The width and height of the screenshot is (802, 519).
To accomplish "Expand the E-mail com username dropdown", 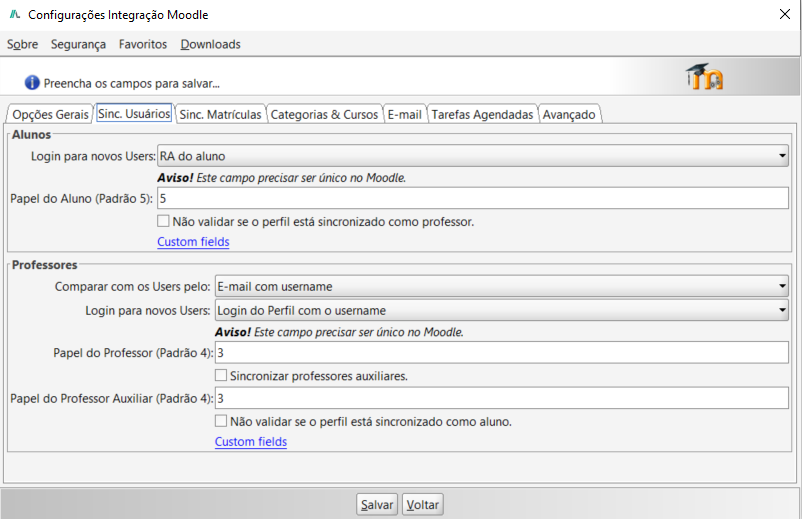I will (501, 286).
